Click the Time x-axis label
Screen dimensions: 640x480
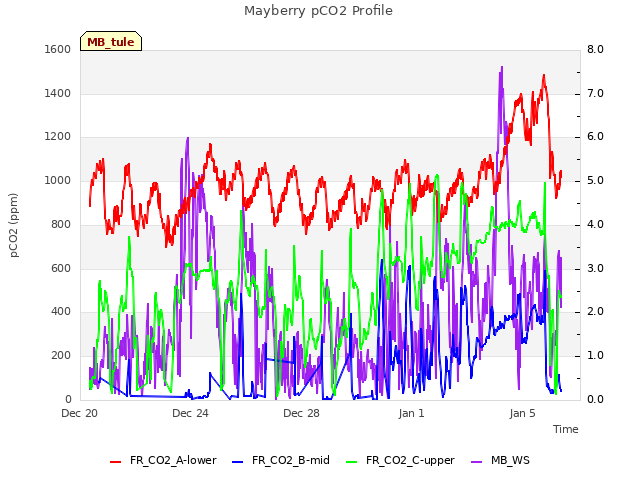566,429
